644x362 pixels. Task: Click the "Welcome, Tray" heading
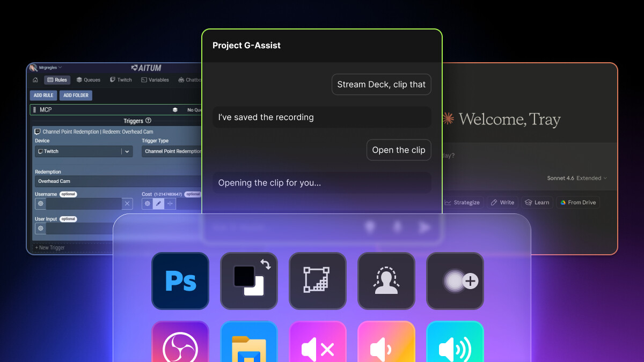510,120
